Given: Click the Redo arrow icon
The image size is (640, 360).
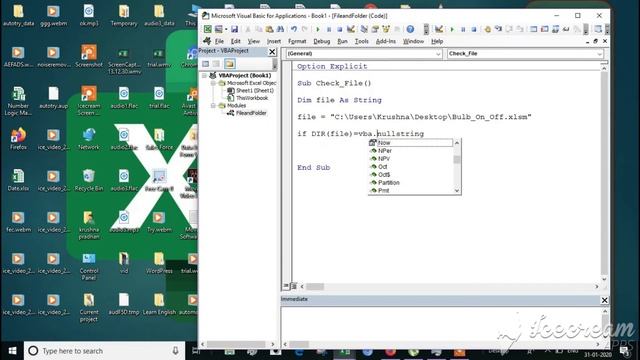Looking at the screenshot, I should coord(304,29).
